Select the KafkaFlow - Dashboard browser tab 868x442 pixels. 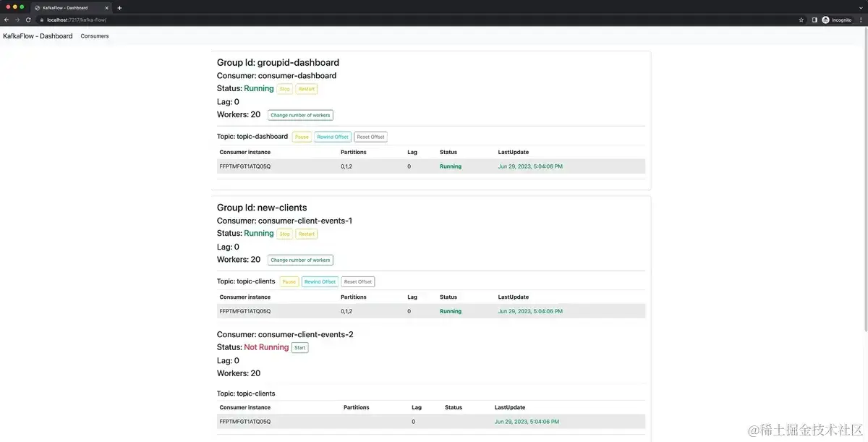[69, 8]
